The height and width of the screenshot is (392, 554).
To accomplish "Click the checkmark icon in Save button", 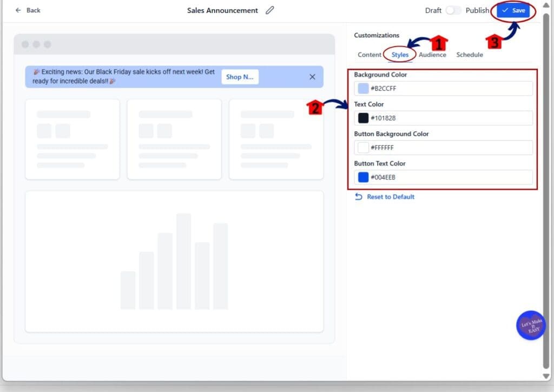I will tap(505, 10).
